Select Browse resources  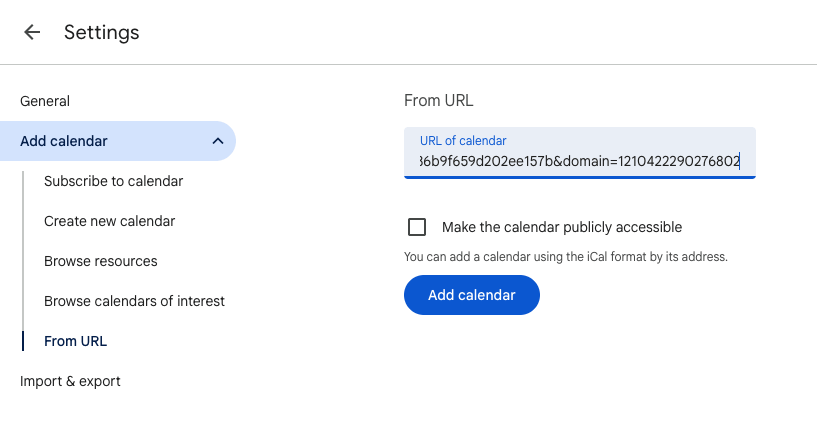(x=101, y=261)
